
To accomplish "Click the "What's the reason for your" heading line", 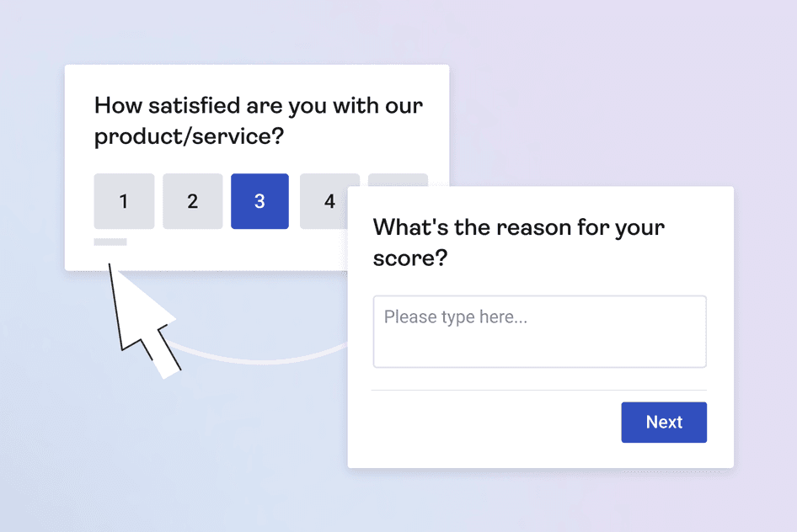I will coord(518,227).
